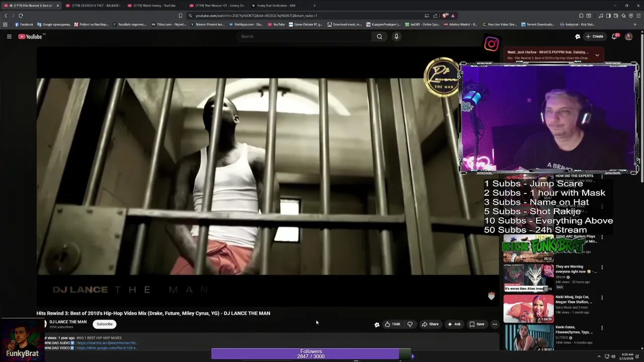Expand the playlist 'Next' chevron

click(597, 55)
